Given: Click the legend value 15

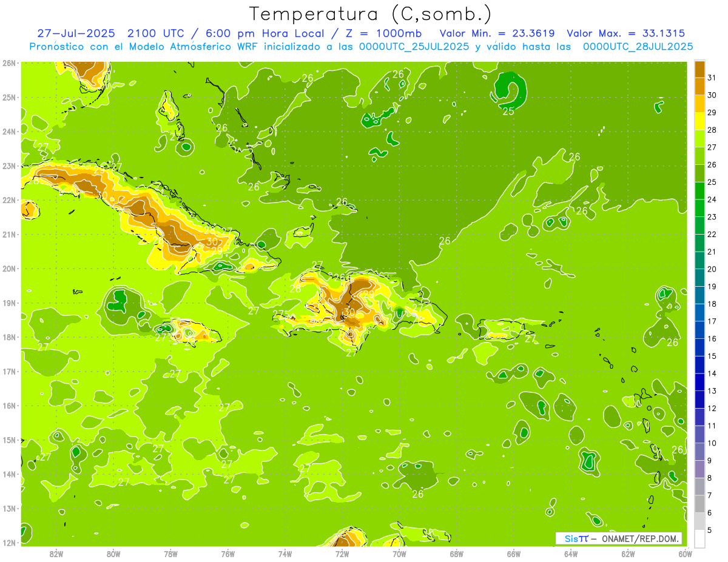Looking at the screenshot, I should [x=712, y=356].
